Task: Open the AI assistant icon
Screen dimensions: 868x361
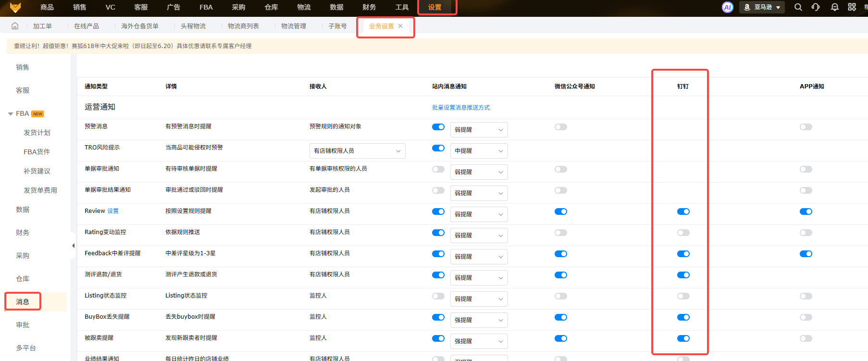Action: [728, 7]
